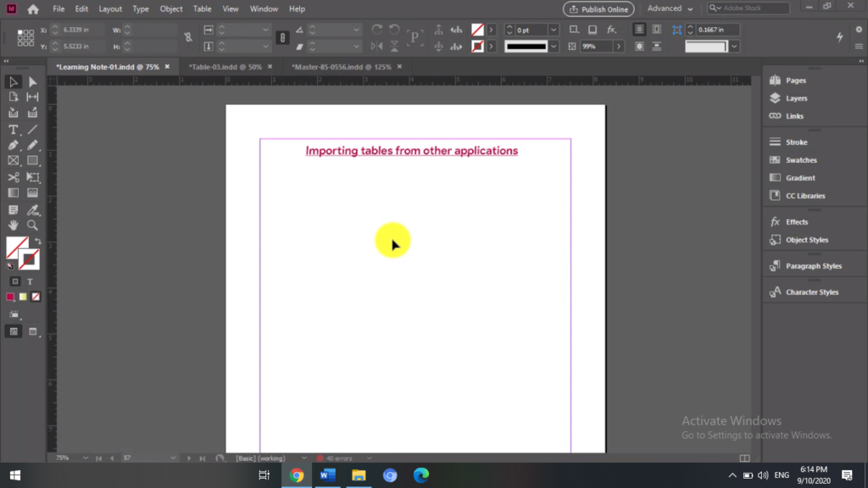
Task: Open the Table menu
Action: pos(202,8)
